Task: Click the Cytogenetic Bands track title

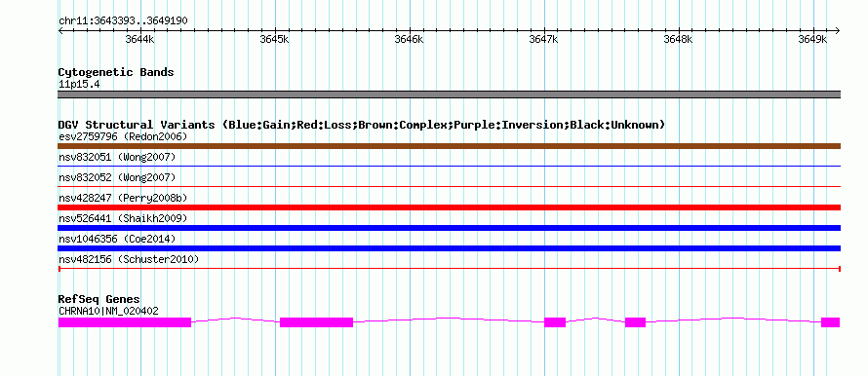Action: 116,72
